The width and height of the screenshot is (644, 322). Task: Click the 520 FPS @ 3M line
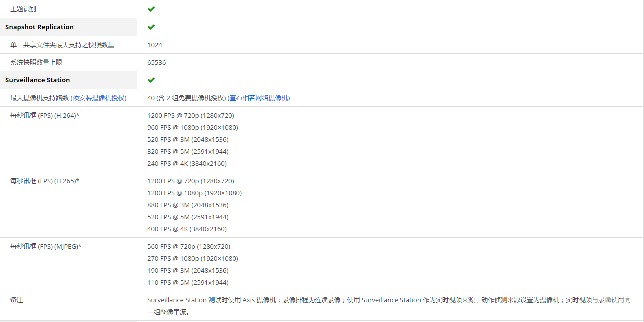click(x=188, y=139)
